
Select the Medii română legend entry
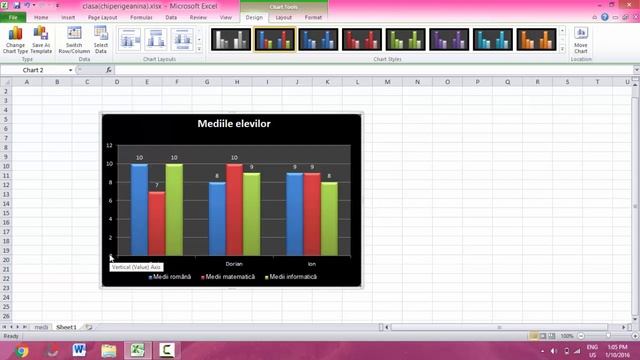point(170,277)
